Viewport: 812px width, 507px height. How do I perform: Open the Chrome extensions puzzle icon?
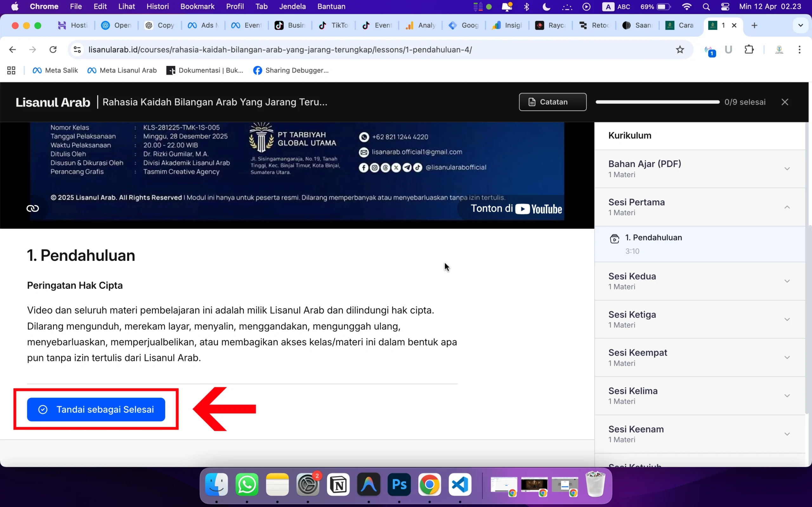click(x=749, y=50)
